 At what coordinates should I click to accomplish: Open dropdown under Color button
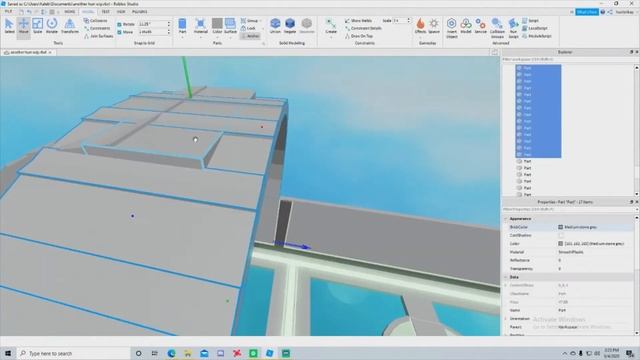[x=217, y=37]
